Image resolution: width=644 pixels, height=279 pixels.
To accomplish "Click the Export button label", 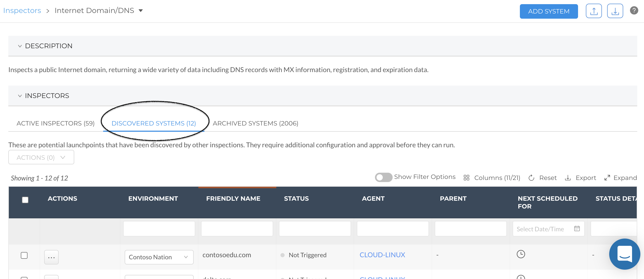I will pyautogui.click(x=586, y=178).
